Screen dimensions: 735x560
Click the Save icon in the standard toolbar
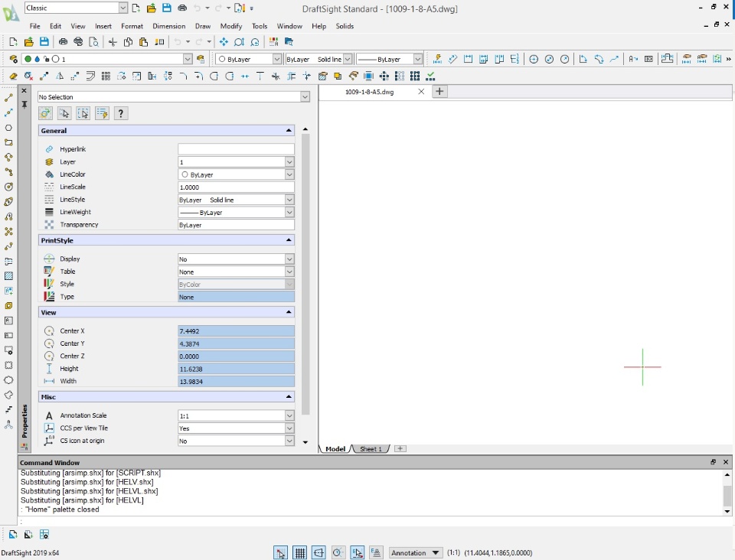tap(44, 42)
